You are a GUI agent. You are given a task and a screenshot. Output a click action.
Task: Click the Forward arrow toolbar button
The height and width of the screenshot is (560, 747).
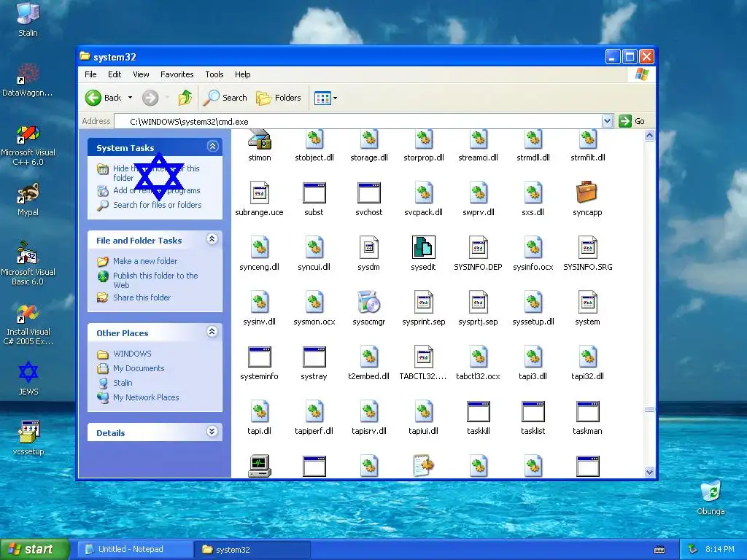[x=150, y=98]
